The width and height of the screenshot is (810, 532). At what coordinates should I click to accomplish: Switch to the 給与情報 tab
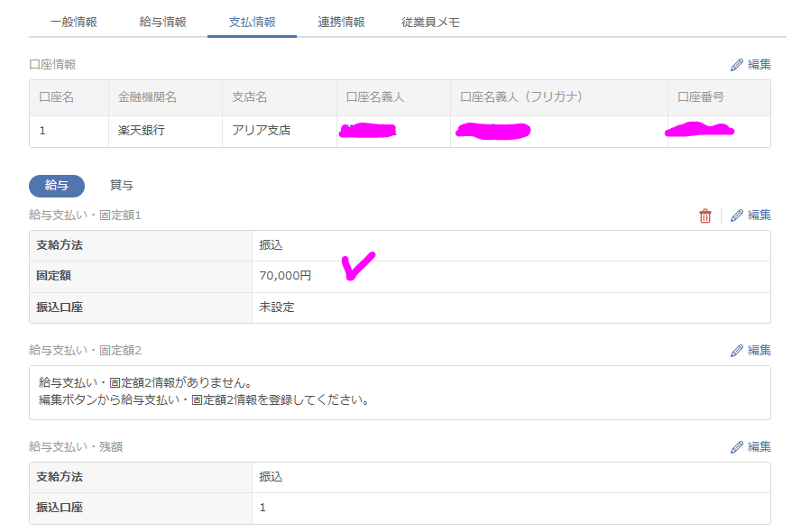pyautogui.click(x=163, y=23)
